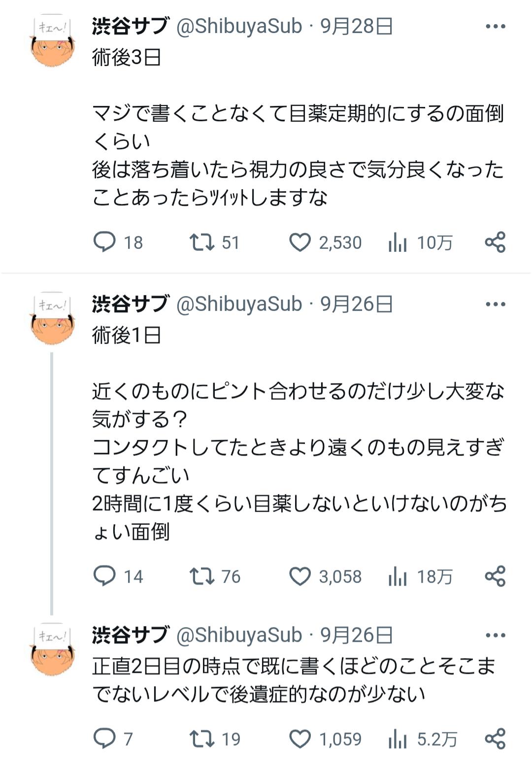Share the 術後3日 post
This screenshot has height=763, width=532.
pos(495,242)
